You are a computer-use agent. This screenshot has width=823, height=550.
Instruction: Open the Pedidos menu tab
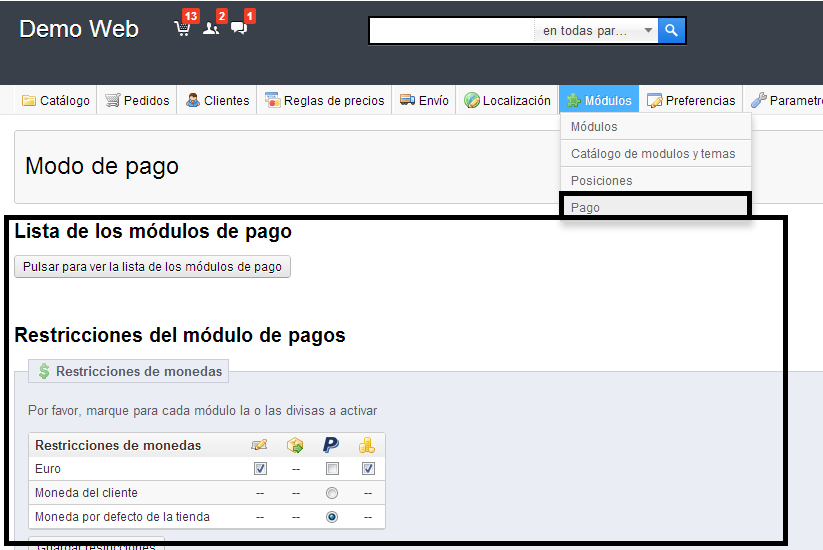(137, 100)
